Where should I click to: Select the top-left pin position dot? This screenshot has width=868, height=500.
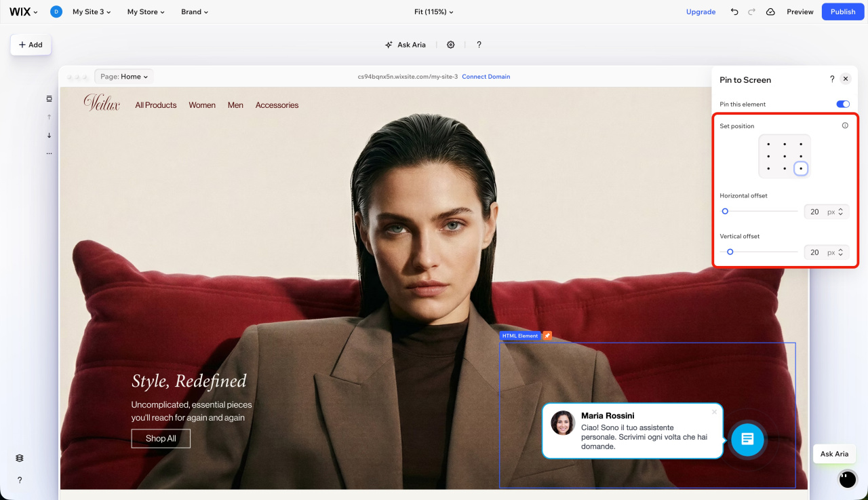click(768, 144)
